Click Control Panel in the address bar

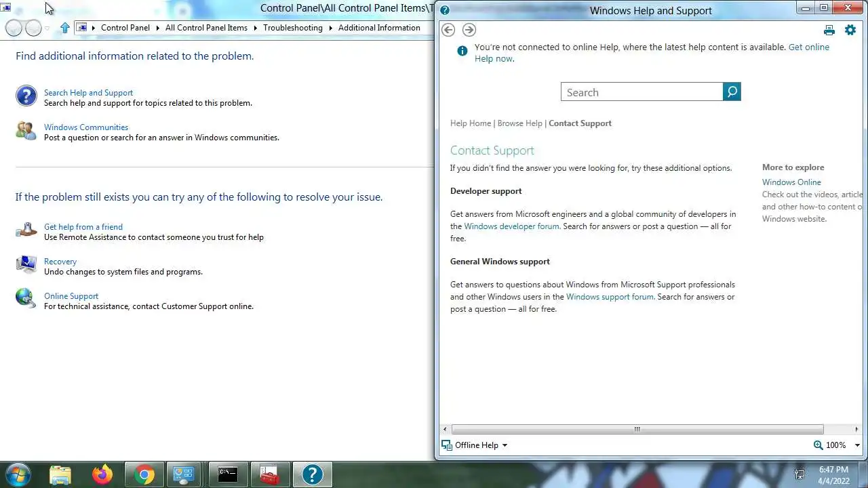coord(125,28)
